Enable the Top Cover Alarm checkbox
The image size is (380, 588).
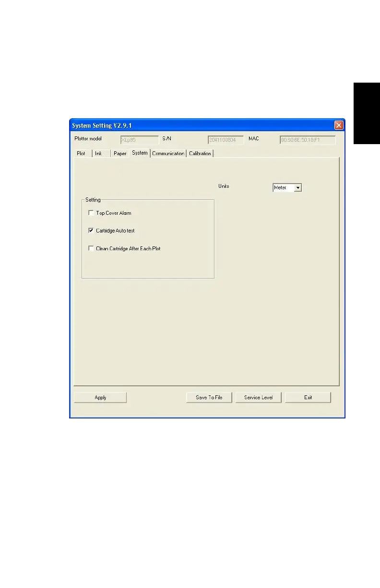tap(91, 213)
